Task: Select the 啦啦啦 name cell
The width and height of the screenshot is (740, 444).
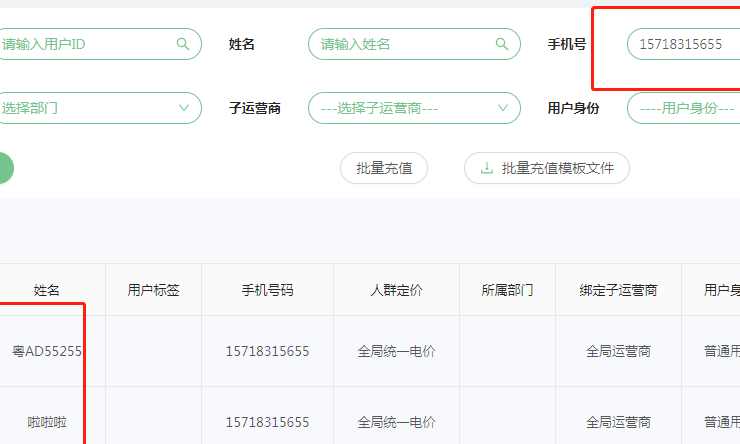Action: coord(47,422)
